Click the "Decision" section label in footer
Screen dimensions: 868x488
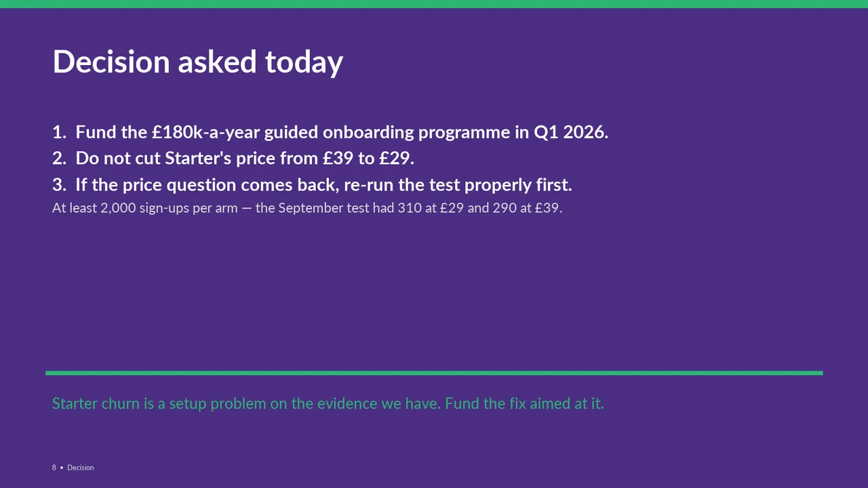click(80, 468)
